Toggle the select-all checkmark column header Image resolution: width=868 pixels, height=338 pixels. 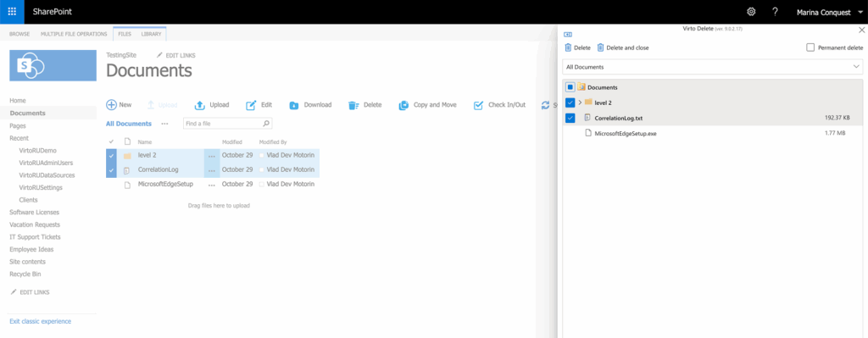pos(111,142)
